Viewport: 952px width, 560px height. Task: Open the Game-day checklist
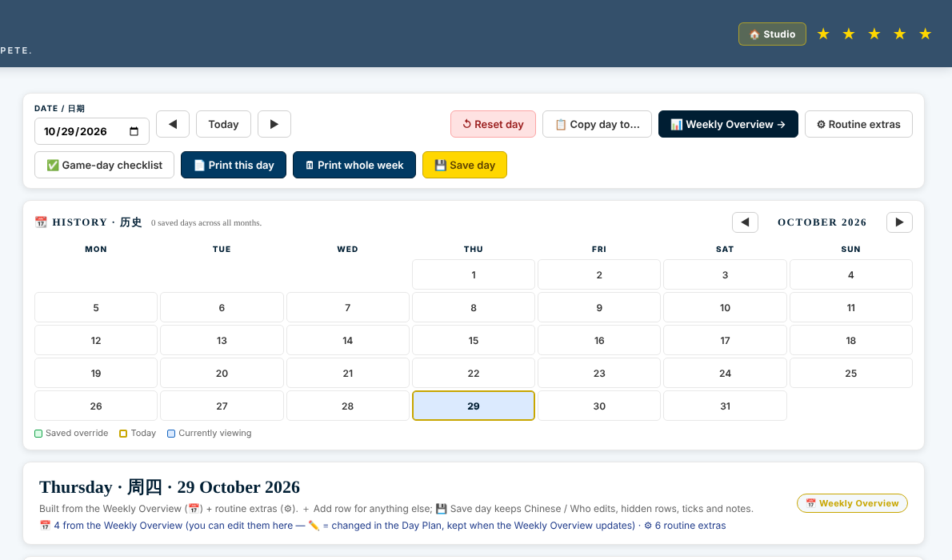[105, 165]
